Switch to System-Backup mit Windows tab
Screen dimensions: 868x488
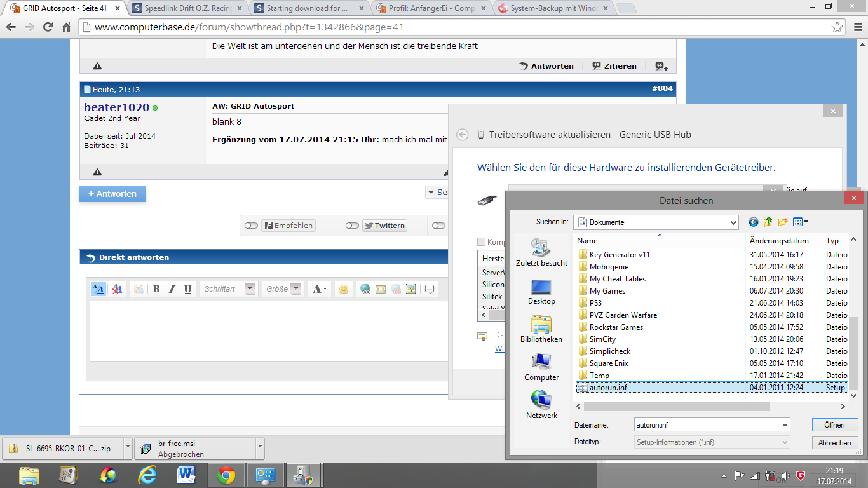(552, 8)
